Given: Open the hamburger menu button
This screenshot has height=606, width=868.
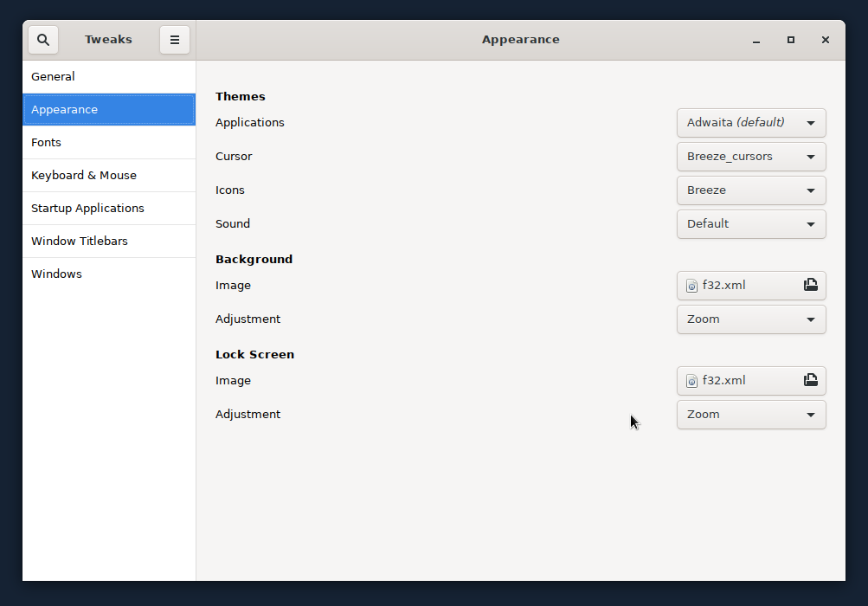Looking at the screenshot, I should [174, 40].
